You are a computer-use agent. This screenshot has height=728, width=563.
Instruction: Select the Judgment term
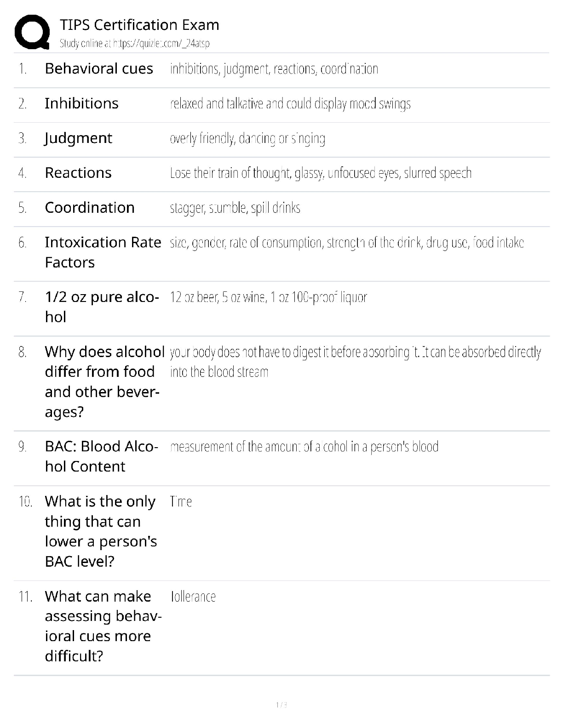point(78,138)
